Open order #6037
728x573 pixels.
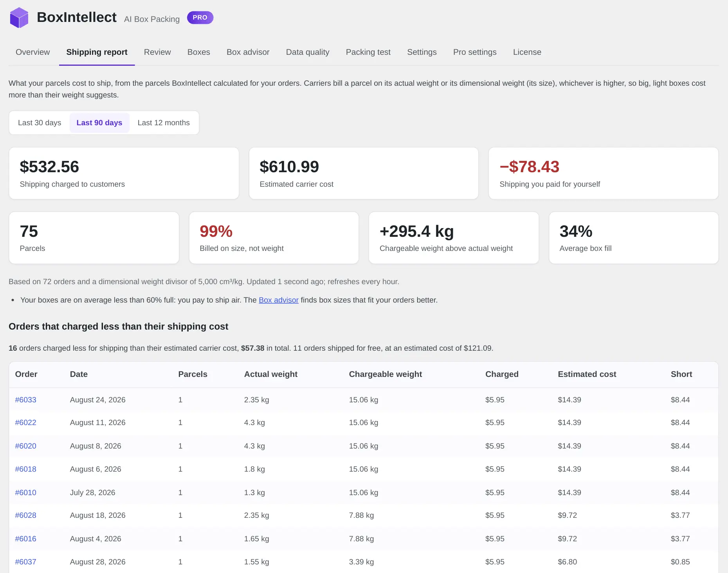click(26, 562)
